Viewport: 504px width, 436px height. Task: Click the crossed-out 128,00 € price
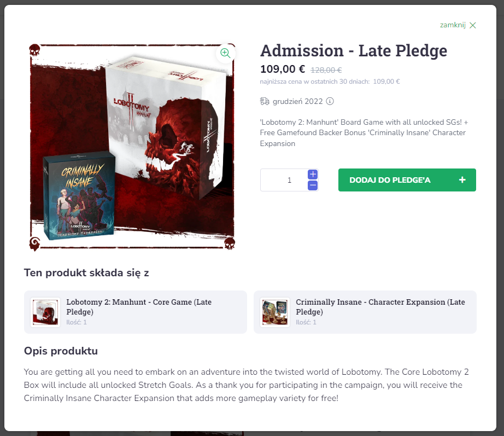(x=326, y=70)
